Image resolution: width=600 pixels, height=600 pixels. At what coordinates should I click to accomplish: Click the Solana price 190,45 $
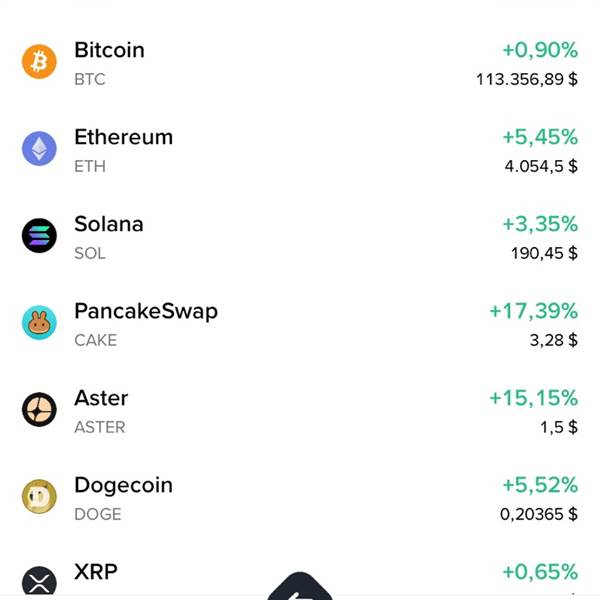pos(544,253)
